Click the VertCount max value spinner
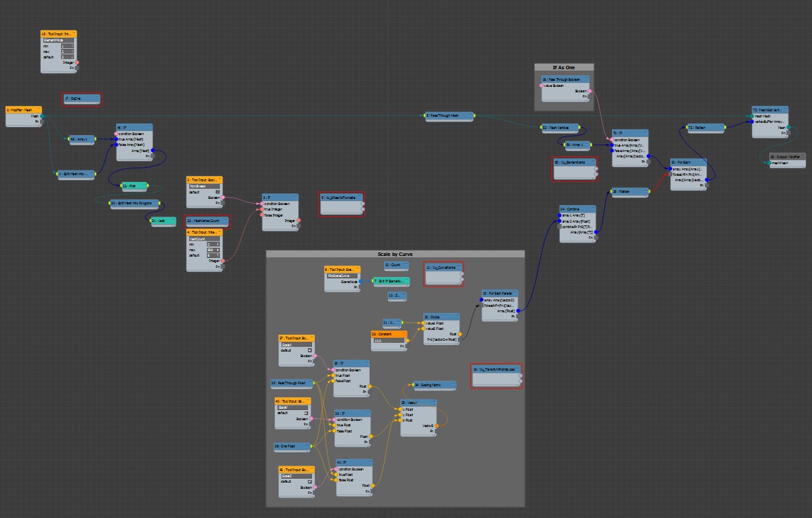This screenshot has height=518, width=812. pyautogui.click(x=216, y=249)
